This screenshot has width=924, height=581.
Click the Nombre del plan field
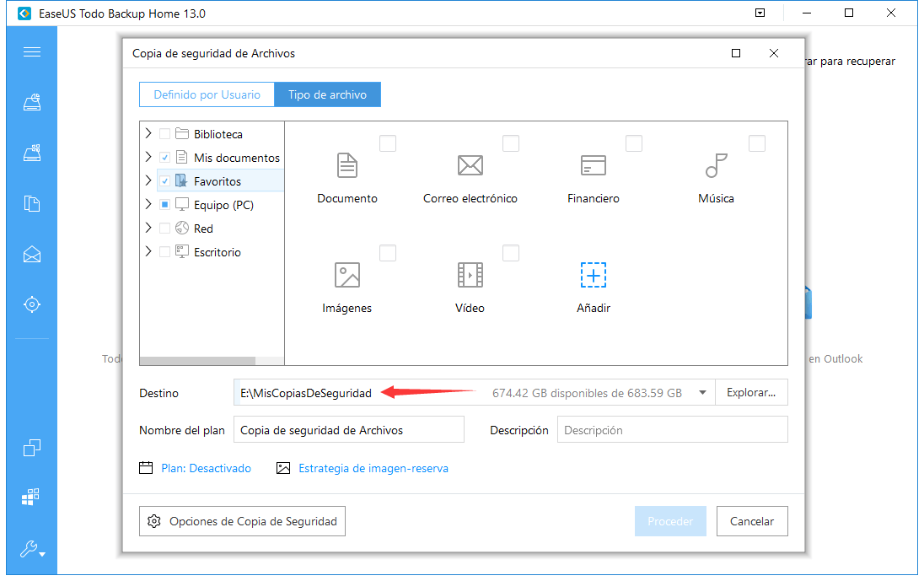click(x=349, y=430)
